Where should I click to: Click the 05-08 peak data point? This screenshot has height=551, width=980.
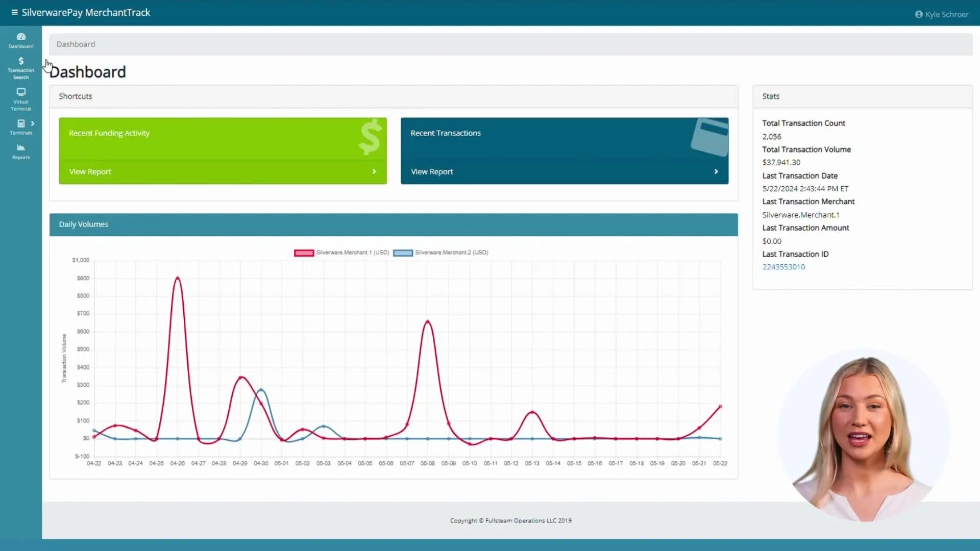tap(428, 321)
